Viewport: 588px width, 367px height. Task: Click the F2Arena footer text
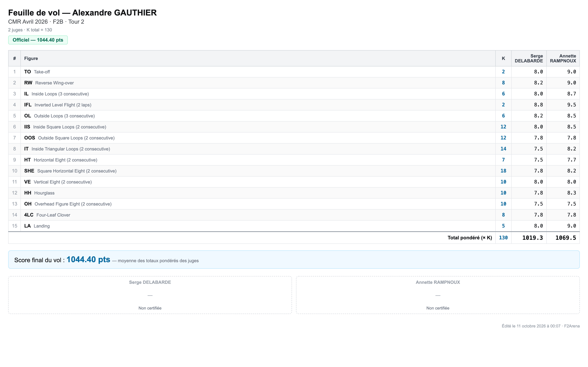click(x=572, y=326)
